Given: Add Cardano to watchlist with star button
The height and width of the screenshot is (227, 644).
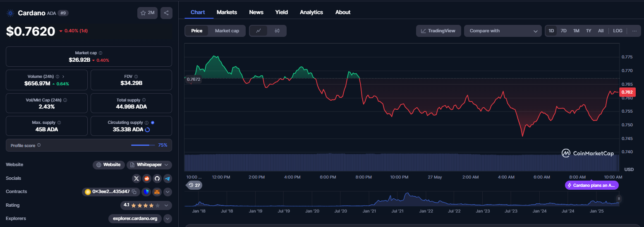Looking at the screenshot, I should click(147, 13).
